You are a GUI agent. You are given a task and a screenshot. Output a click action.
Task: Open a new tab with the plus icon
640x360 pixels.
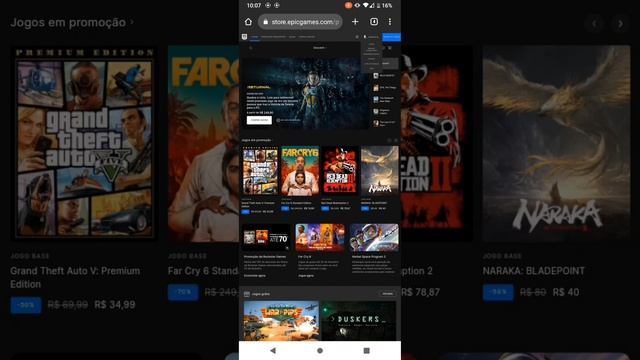coord(355,22)
